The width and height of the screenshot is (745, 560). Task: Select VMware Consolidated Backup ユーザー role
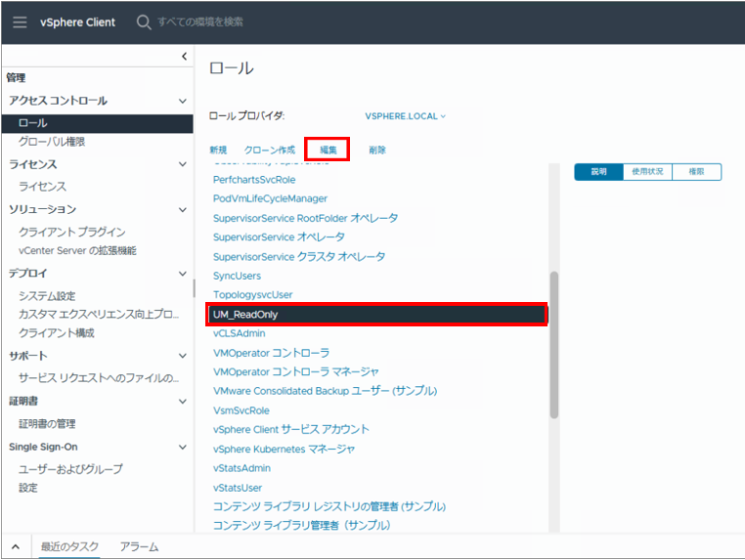(325, 391)
